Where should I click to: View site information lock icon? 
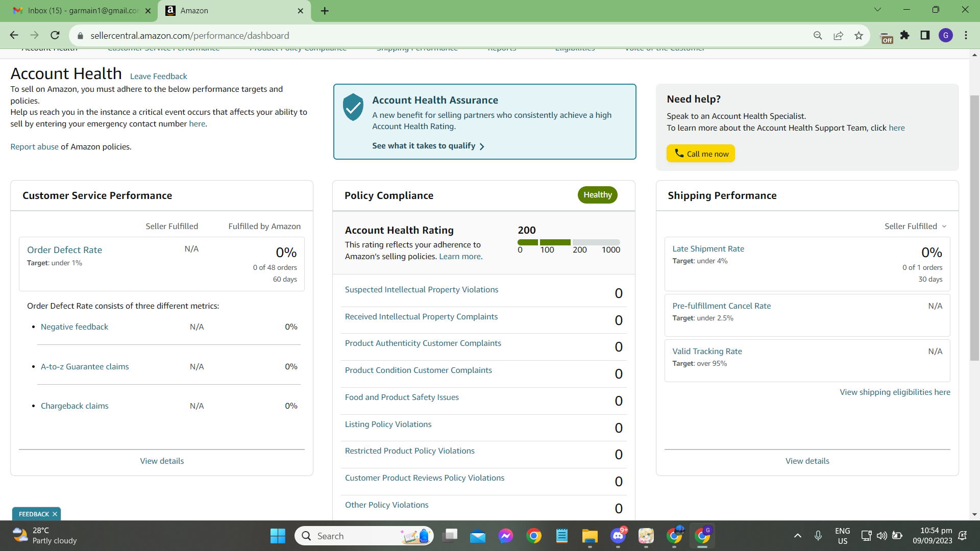point(80,36)
